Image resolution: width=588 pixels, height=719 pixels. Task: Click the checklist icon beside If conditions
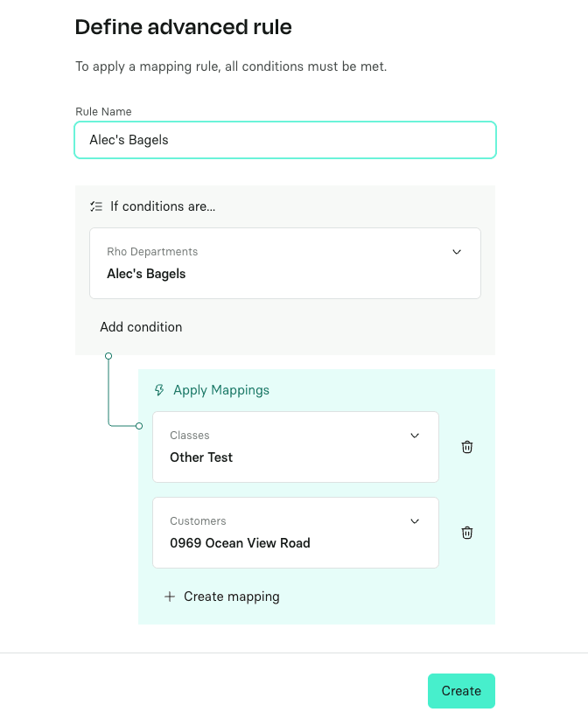point(96,206)
